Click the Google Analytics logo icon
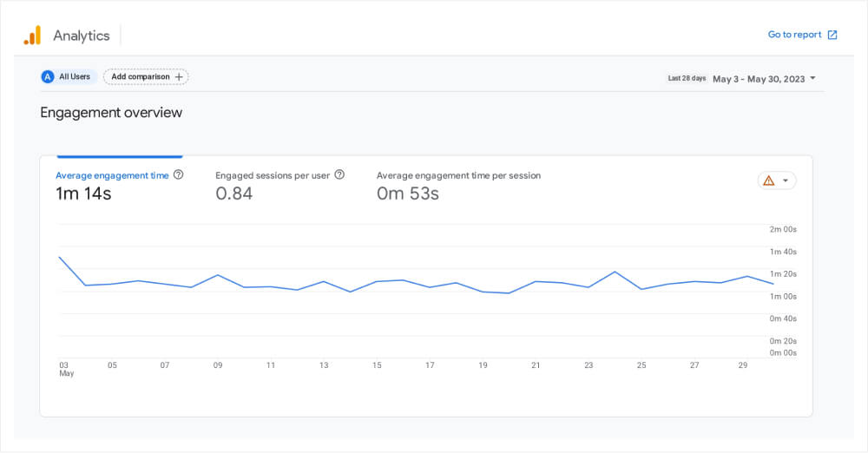This screenshot has width=868, height=453. click(32, 36)
